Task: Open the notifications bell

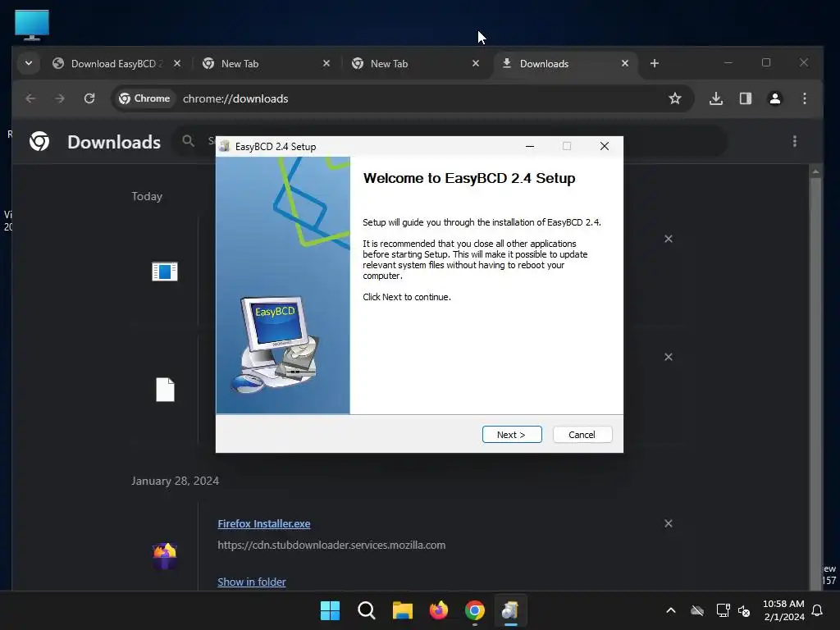Action: click(818, 610)
